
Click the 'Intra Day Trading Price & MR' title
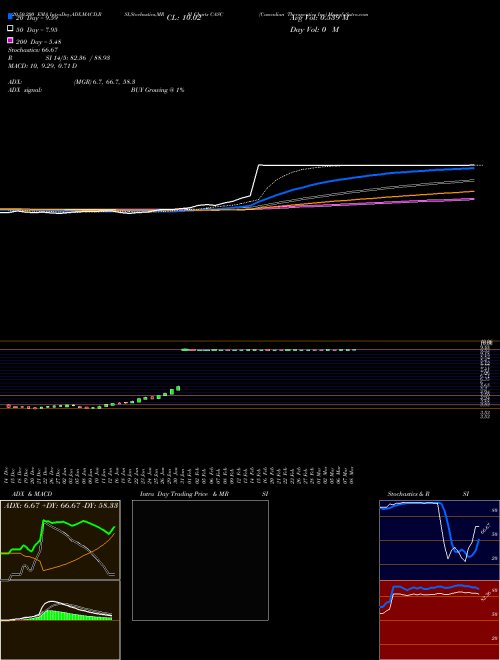184,494
